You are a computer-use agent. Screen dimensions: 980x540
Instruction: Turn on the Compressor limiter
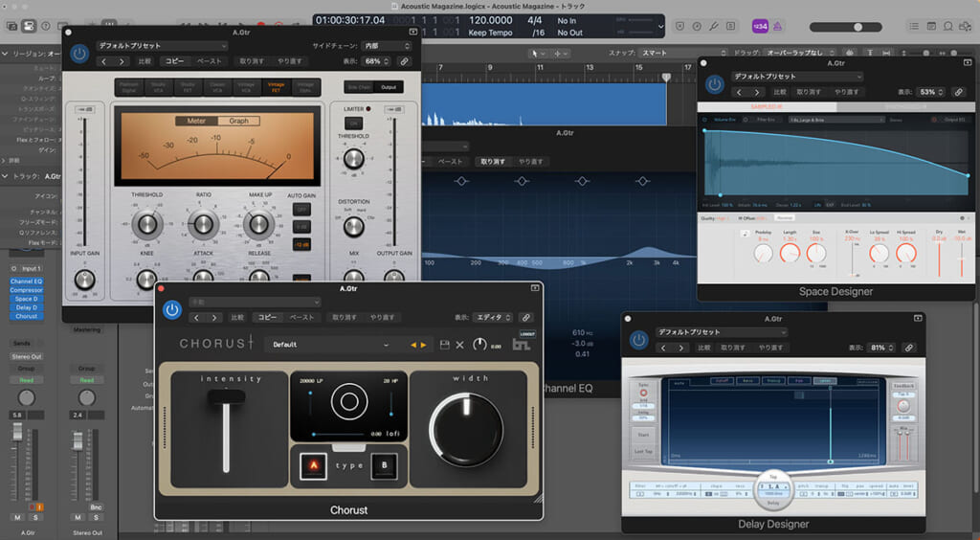click(x=353, y=124)
